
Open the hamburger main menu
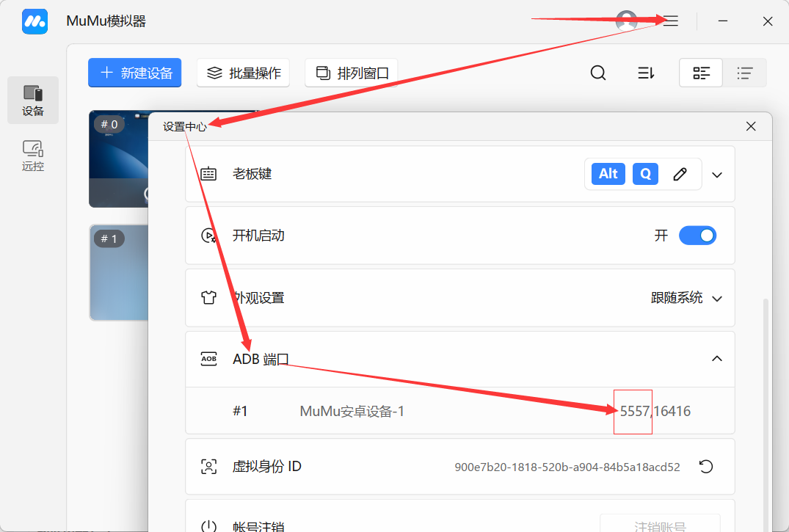click(x=671, y=21)
